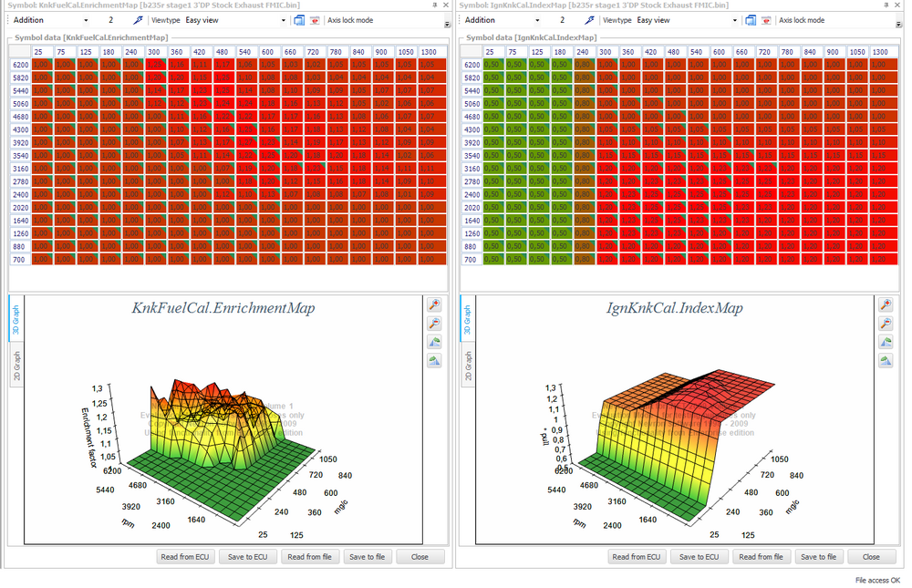This screenshot has width=912, height=588.
Task: Click the Close button in EnrichmentMap panel
Action: [420, 557]
